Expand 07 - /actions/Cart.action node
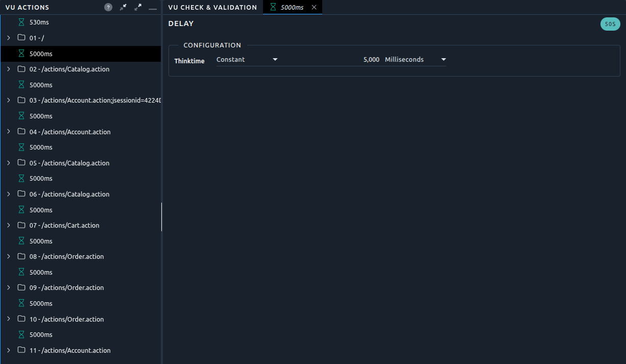Viewport: 626px width, 364px height. click(8, 225)
